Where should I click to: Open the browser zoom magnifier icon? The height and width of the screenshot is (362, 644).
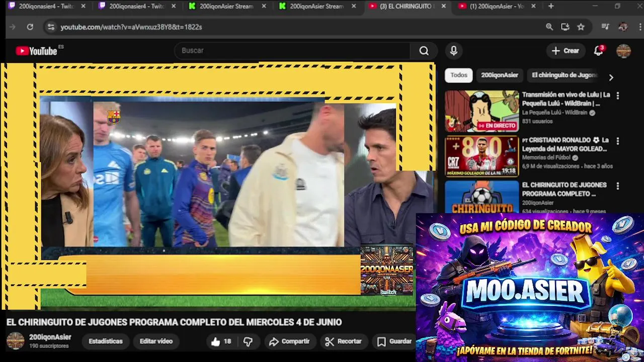click(549, 27)
